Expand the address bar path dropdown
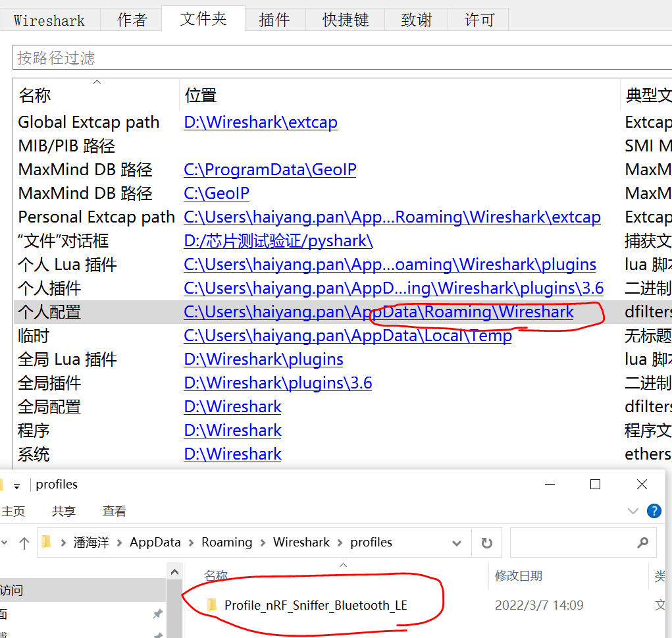The width and height of the screenshot is (672, 638). click(x=456, y=542)
